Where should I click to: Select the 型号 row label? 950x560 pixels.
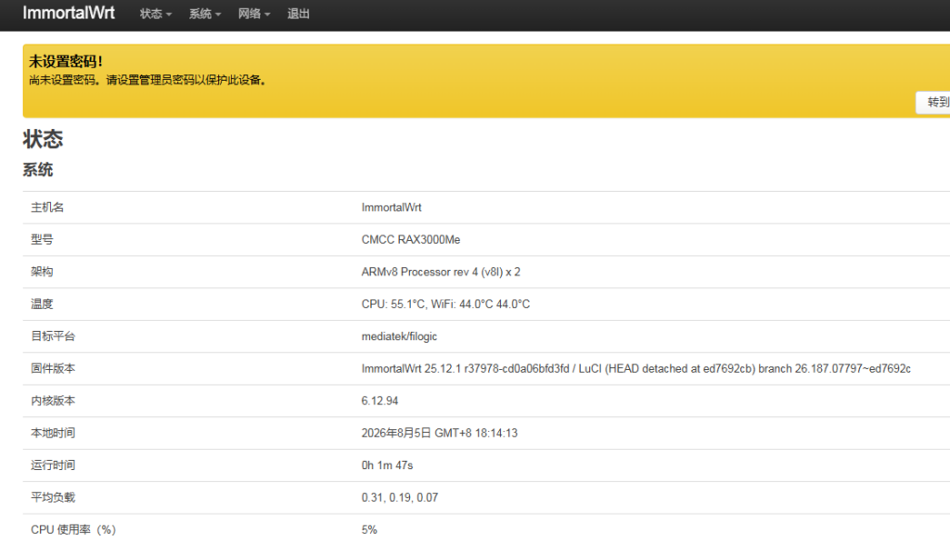(42, 239)
